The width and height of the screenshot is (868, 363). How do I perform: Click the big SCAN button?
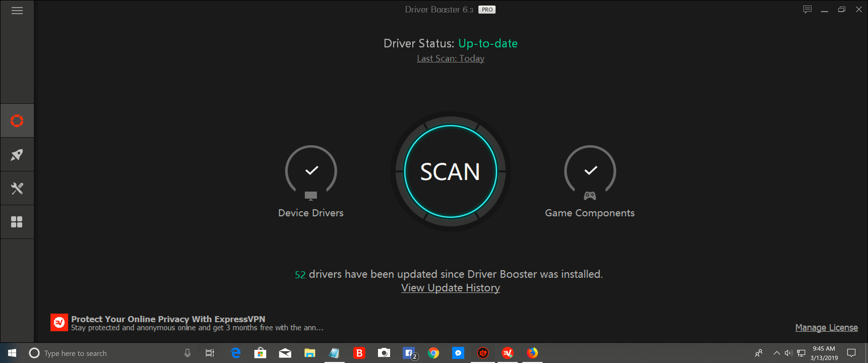(450, 172)
